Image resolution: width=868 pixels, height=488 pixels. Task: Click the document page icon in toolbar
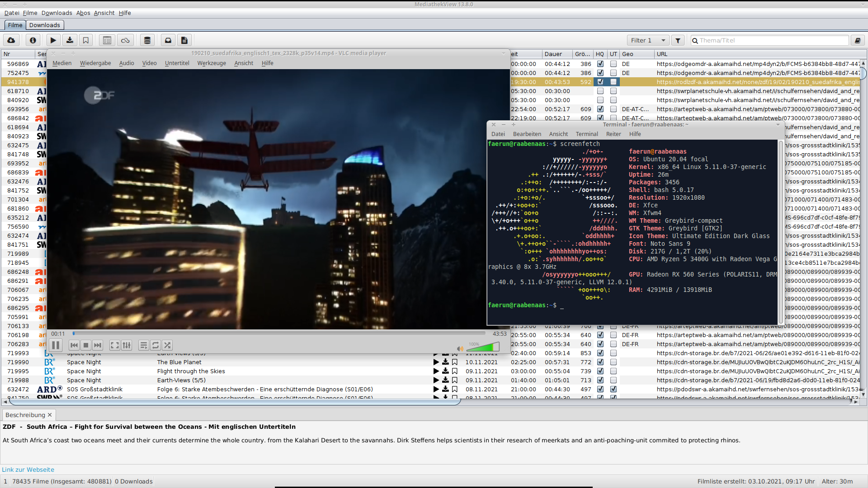184,41
